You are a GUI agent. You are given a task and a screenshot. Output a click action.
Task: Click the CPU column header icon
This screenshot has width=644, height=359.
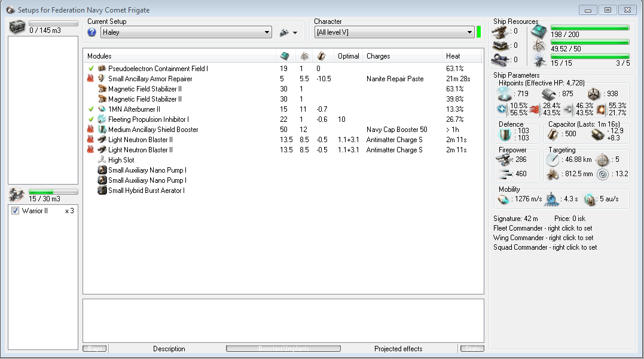285,56
